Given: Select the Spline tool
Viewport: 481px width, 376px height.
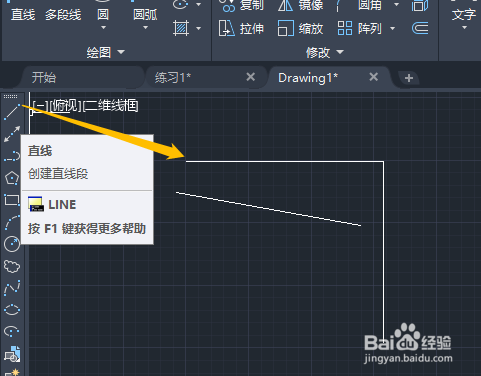Looking at the screenshot, I should (x=12, y=288).
